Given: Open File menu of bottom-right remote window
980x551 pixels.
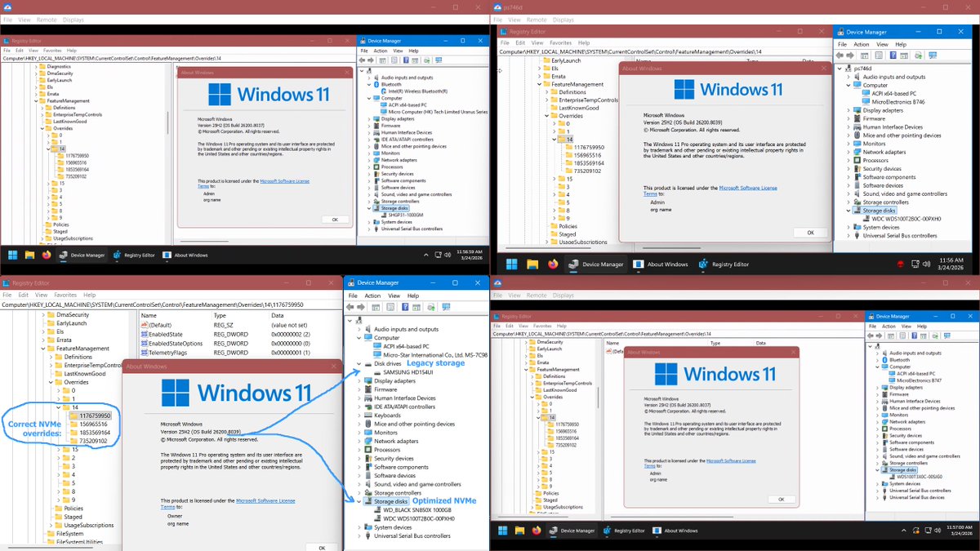Looking at the screenshot, I should coord(498,295).
